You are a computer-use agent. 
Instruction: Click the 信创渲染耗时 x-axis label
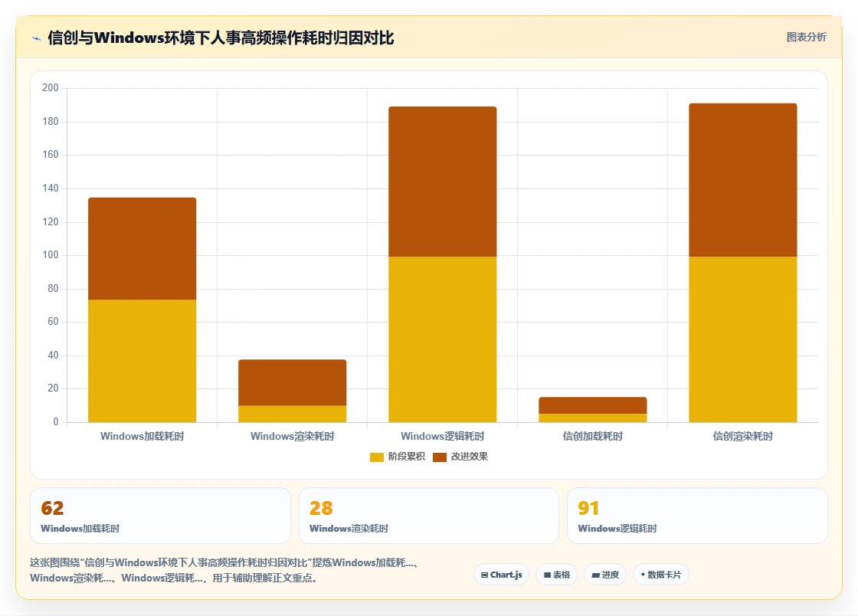pos(743,436)
